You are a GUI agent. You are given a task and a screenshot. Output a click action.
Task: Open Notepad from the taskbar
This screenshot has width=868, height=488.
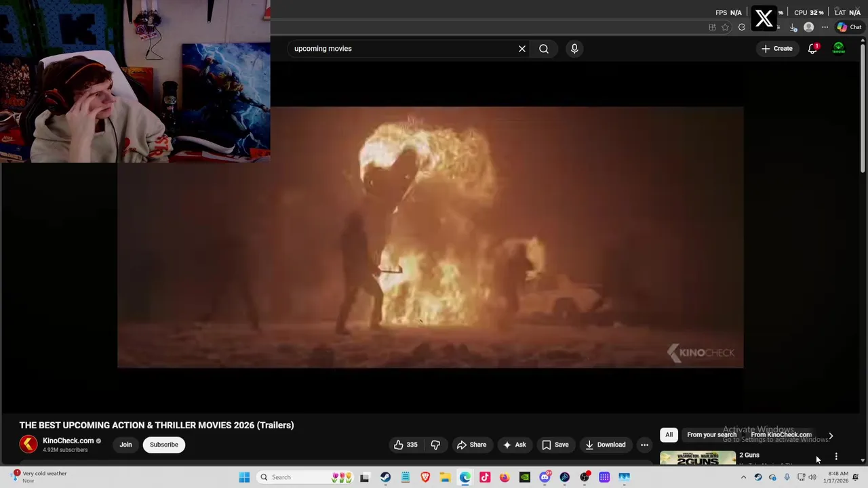[405, 477]
